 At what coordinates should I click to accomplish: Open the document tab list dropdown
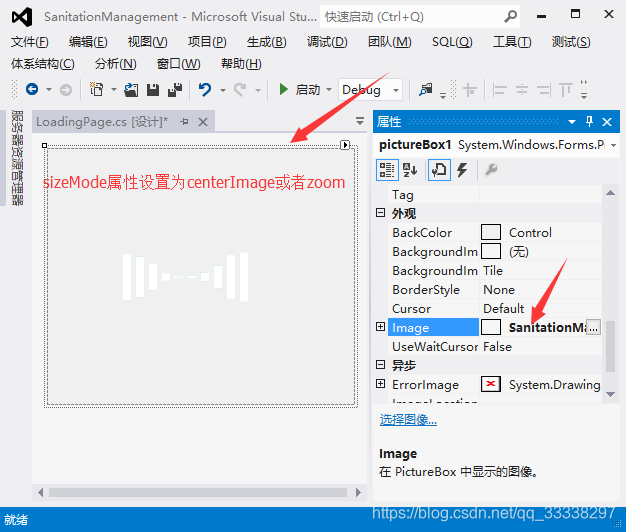[360, 121]
